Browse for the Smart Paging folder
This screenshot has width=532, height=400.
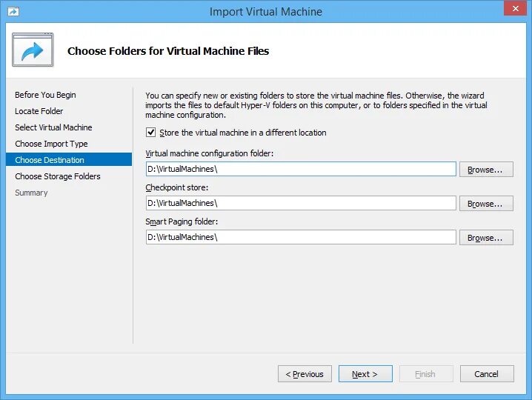[486, 238]
